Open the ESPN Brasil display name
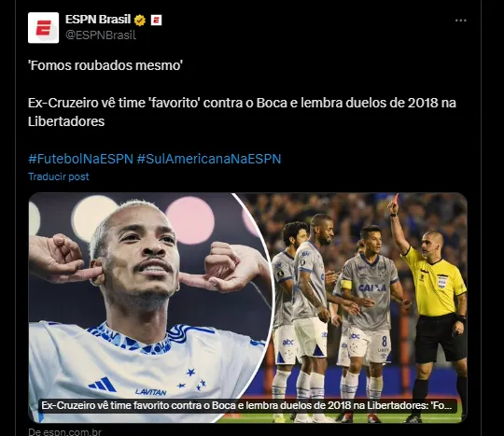This screenshot has width=504, height=436. pos(98,20)
